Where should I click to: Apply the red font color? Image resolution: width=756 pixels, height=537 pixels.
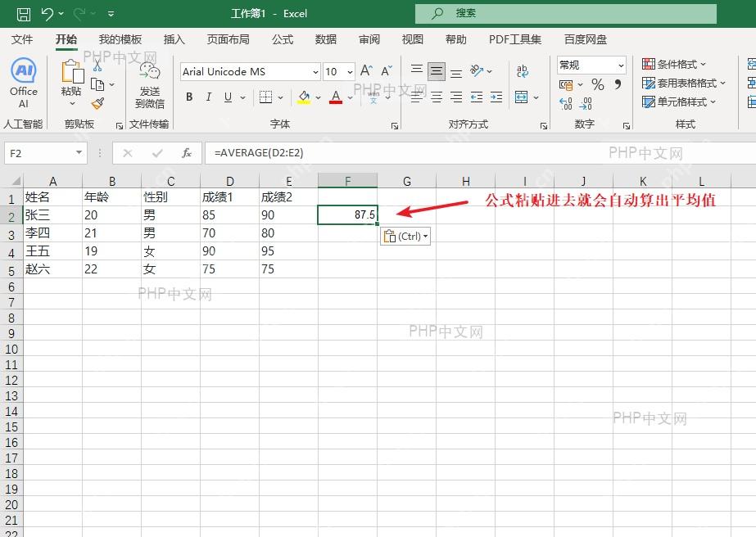pos(336,97)
